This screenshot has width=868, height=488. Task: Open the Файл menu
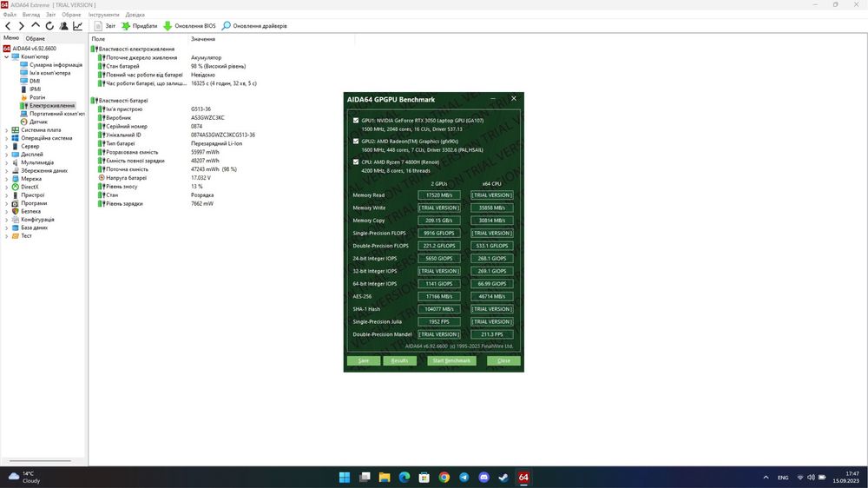pyautogui.click(x=10, y=15)
